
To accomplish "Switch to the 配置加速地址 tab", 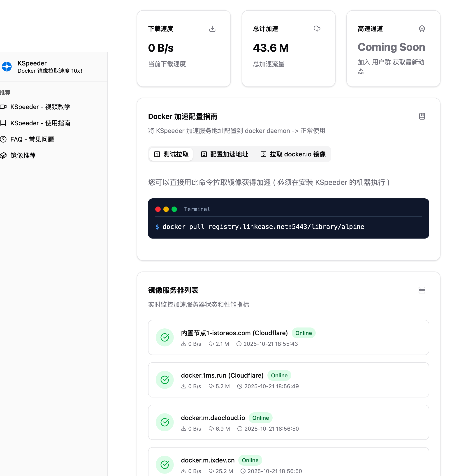I will pos(225,154).
